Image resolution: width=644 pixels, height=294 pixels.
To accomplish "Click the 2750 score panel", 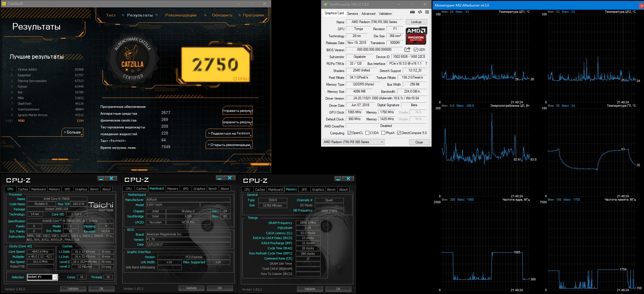I will [x=216, y=65].
